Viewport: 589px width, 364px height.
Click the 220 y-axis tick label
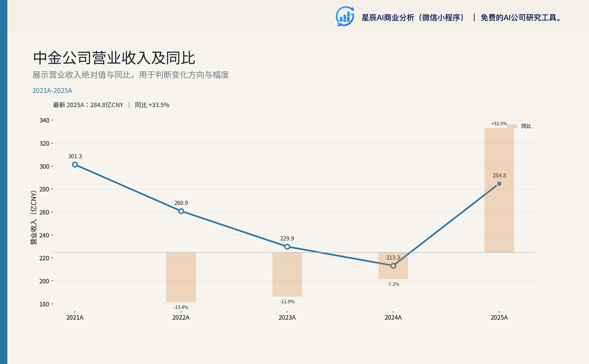44,258
